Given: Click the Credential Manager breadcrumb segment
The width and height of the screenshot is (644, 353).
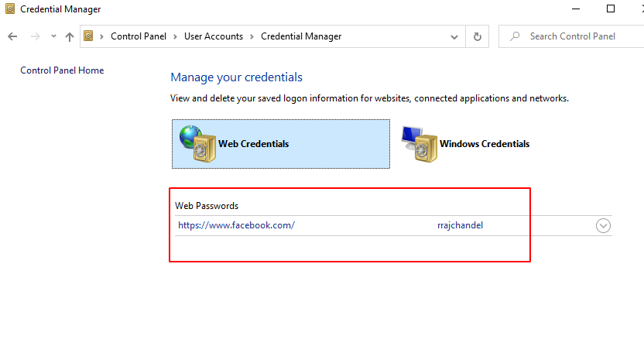Looking at the screenshot, I should click(301, 36).
